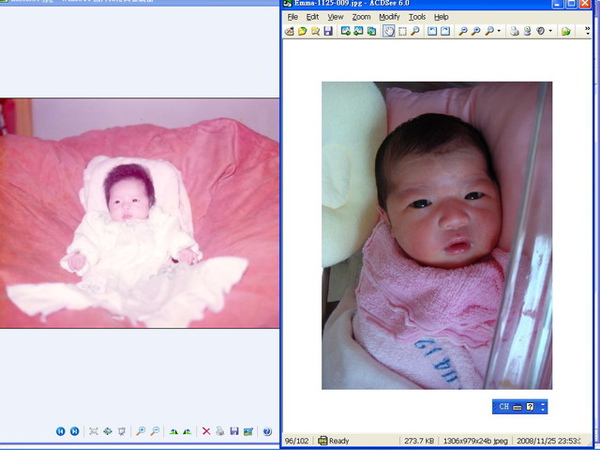Screen dimensions: 600x450
Task: Click the toolbar icon right of the printer
Action: click(527, 31)
